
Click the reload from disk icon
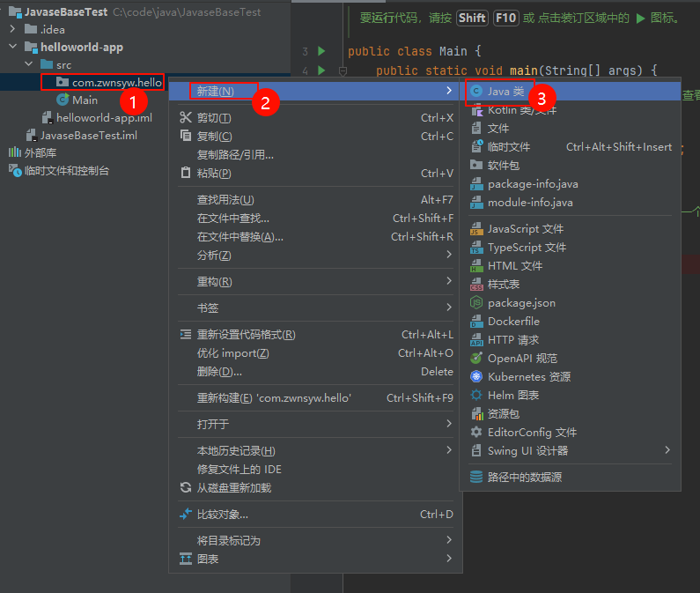185,487
